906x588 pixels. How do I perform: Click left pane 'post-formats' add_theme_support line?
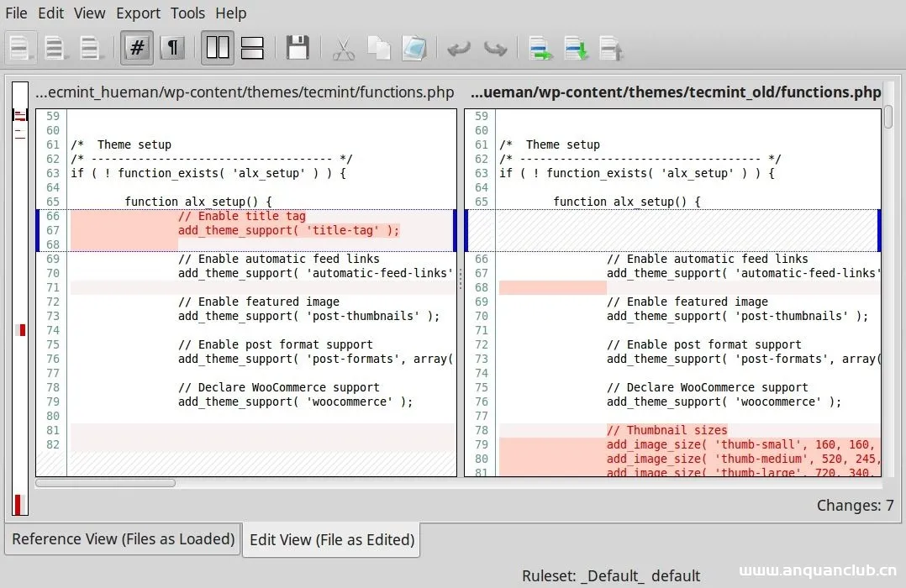pos(315,359)
